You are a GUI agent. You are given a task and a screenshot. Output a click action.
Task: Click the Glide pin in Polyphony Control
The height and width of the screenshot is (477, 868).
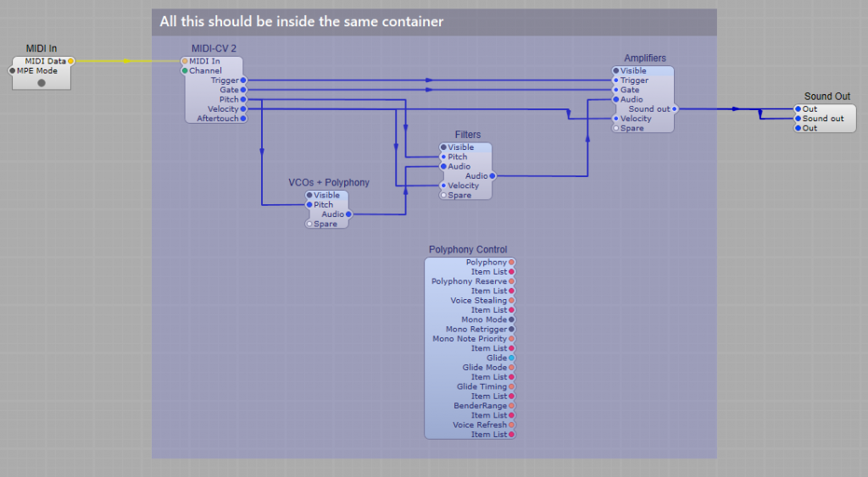(x=512, y=358)
